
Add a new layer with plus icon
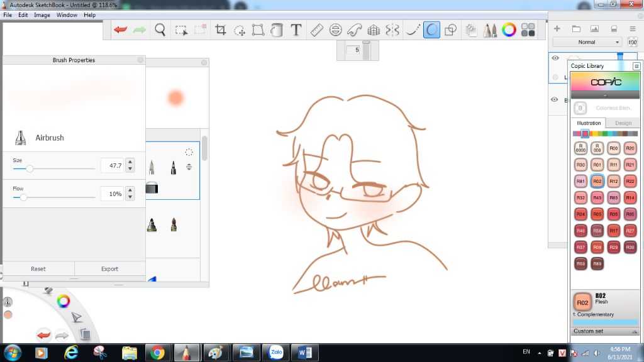(x=557, y=29)
